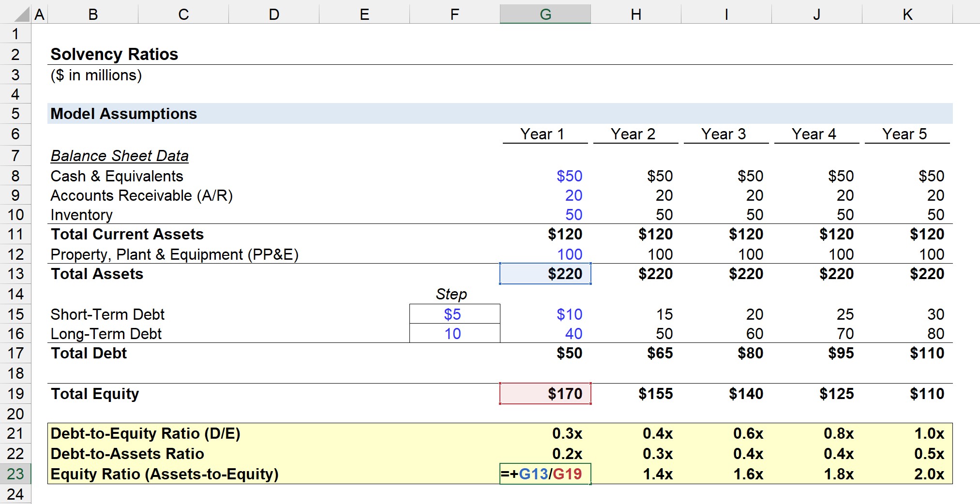Viewport: 980px width, 504px height.
Task: Select column K header
Action: pyautogui.click(x=907, y=14)
